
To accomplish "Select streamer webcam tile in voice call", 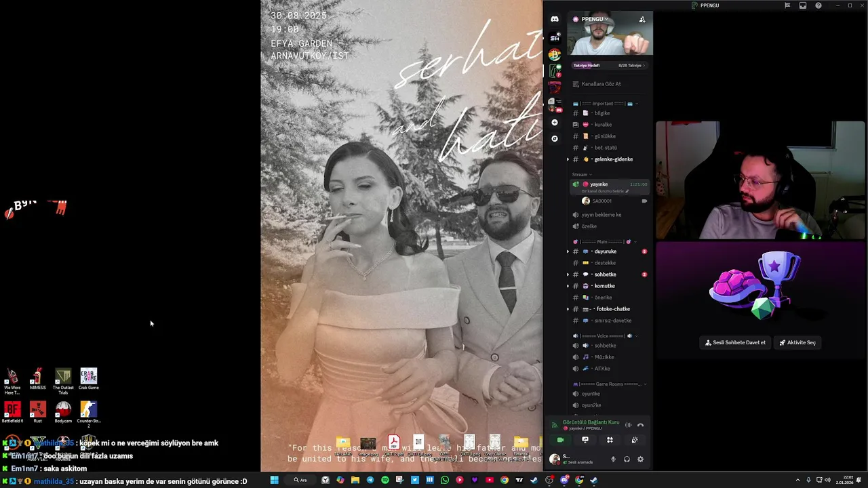I will tap(760, 180).
